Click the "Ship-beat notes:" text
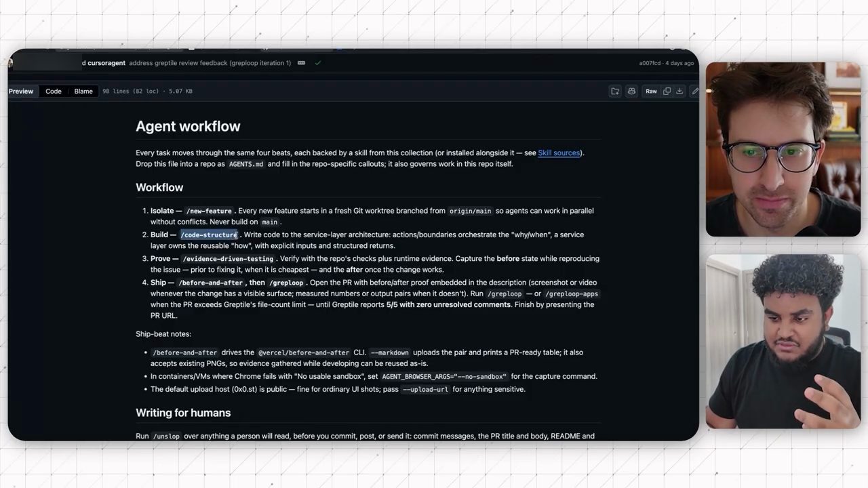Viewport: 868px width, 488px height. 163,333
